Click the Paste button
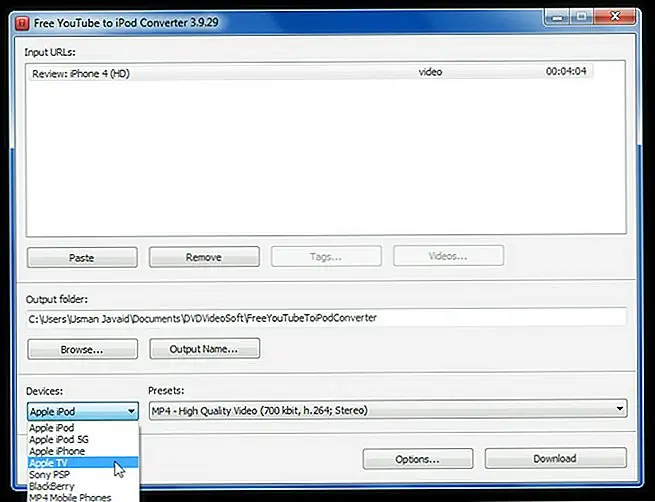Image resolution: width=655 pixels, height=502 pixels. pyautogui.click(x=81, y=257)
